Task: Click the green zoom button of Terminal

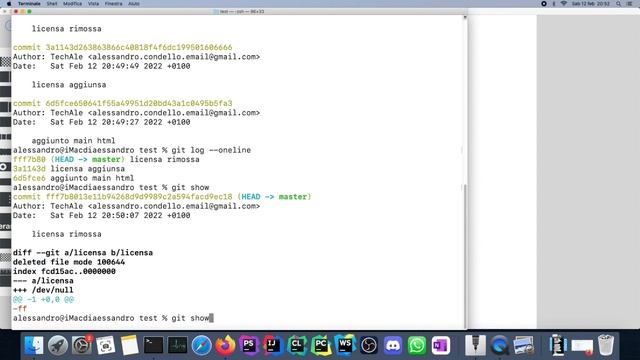Action: tap(29, 11)
